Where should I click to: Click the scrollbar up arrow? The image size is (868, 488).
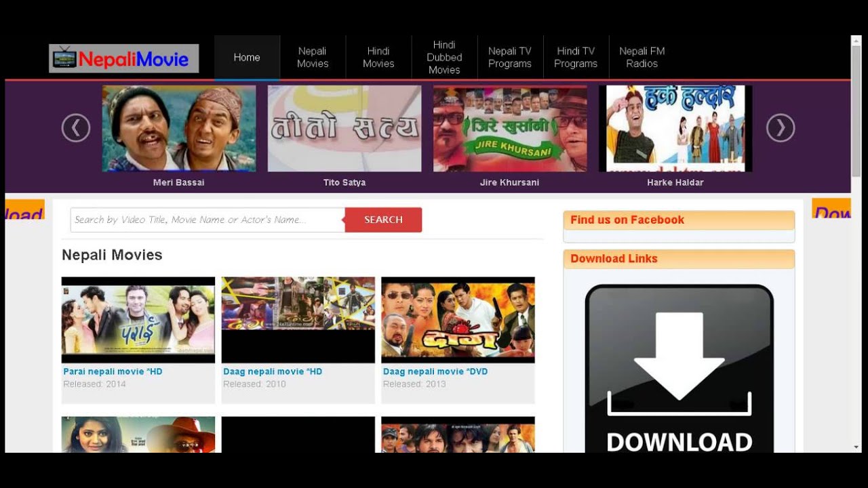(856, 41)
